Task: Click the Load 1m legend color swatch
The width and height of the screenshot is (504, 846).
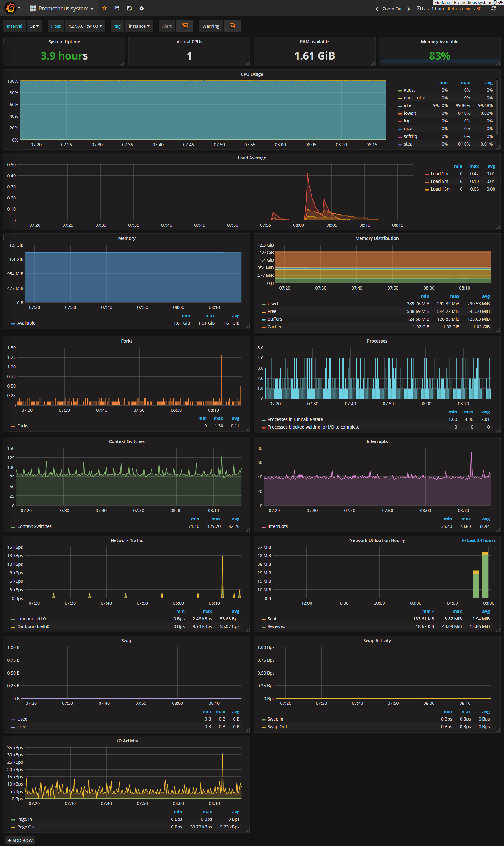Action: (x=427, y=174)
